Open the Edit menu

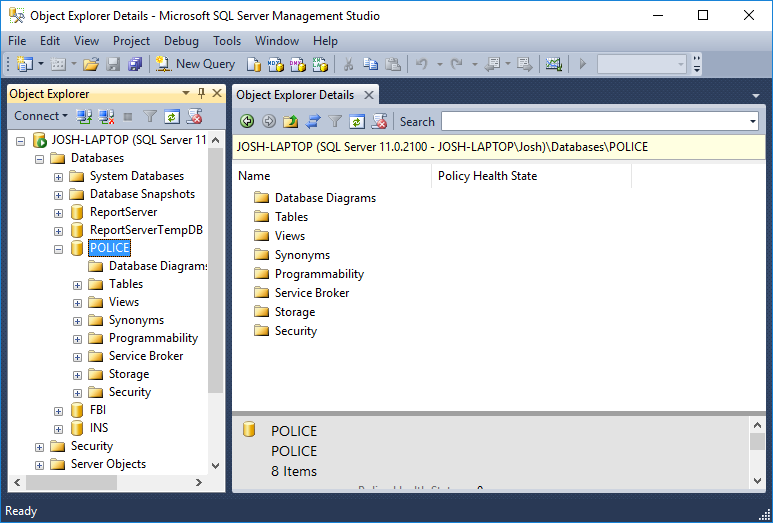point(50,41)
